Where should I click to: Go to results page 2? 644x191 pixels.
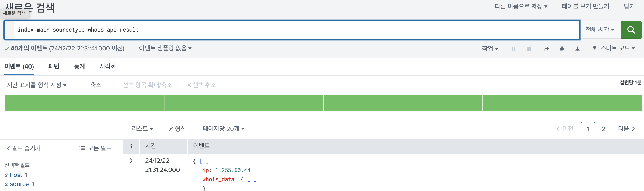[603, 129]
